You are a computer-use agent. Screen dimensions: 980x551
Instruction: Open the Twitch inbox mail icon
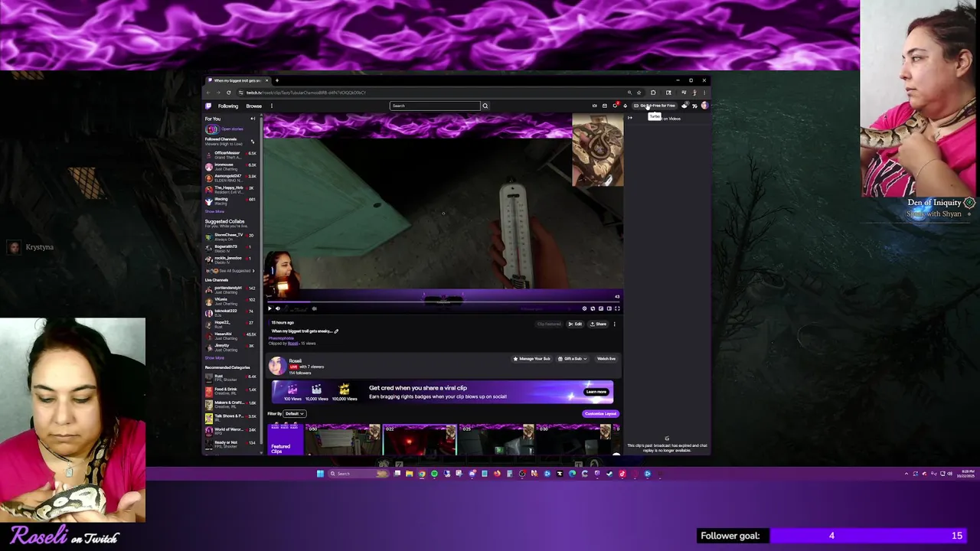[x=605, y=106]
